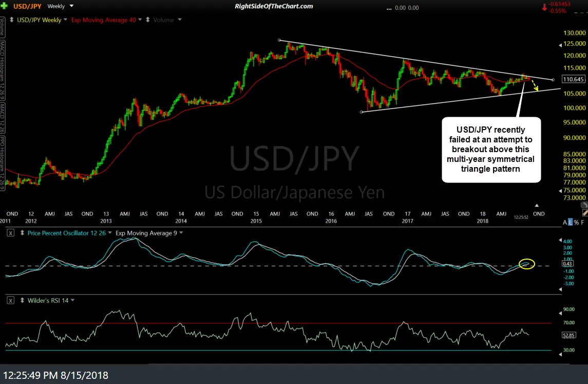Click the lower RSI scale marker below 30.00
This screenshot has height=384, width=588.
[560, 355]
